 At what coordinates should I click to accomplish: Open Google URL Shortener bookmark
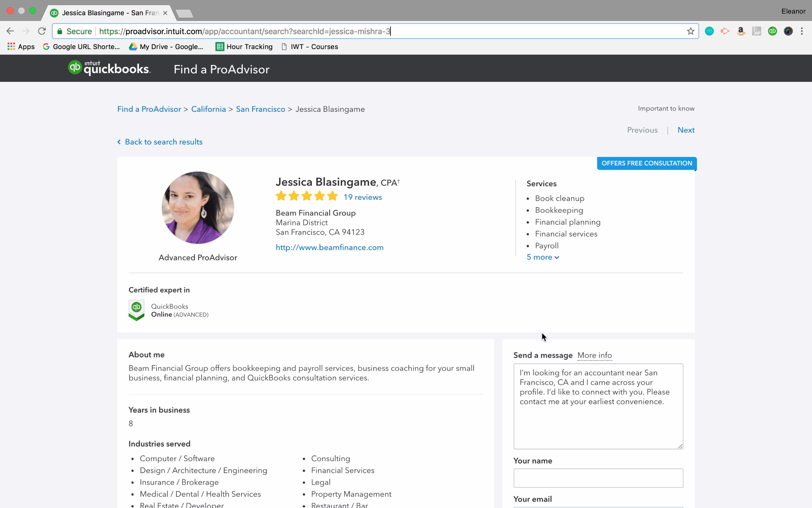point(81,47)
